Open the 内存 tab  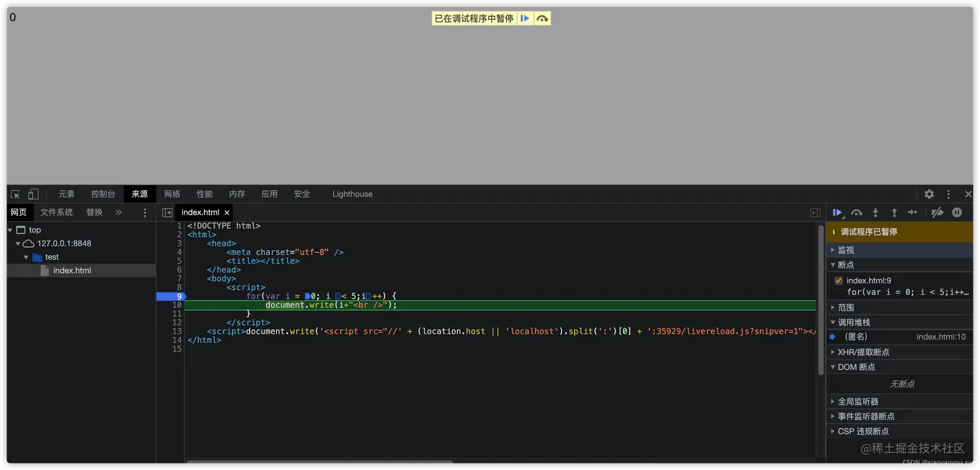pyautogui.click(x=237, y=194)
